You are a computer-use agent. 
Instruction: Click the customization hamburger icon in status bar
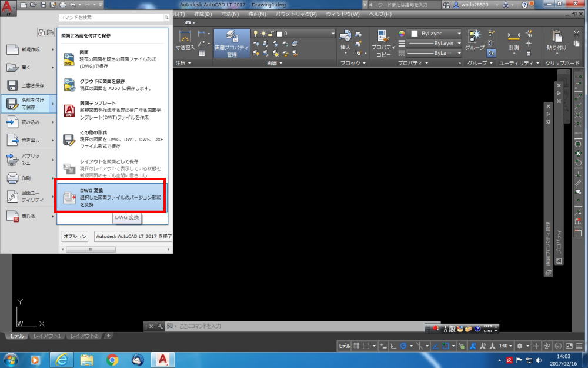579,346
